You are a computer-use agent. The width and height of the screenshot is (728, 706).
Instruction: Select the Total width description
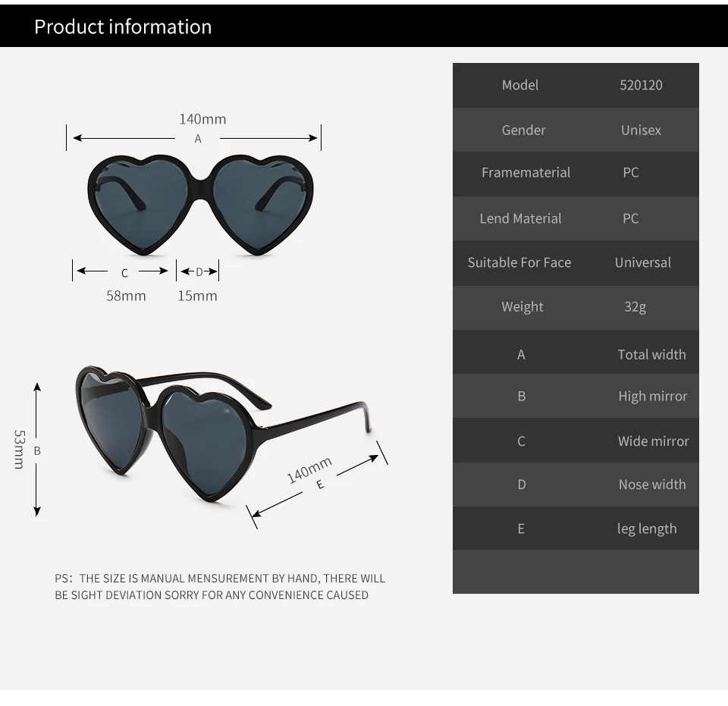pos(651,354)
